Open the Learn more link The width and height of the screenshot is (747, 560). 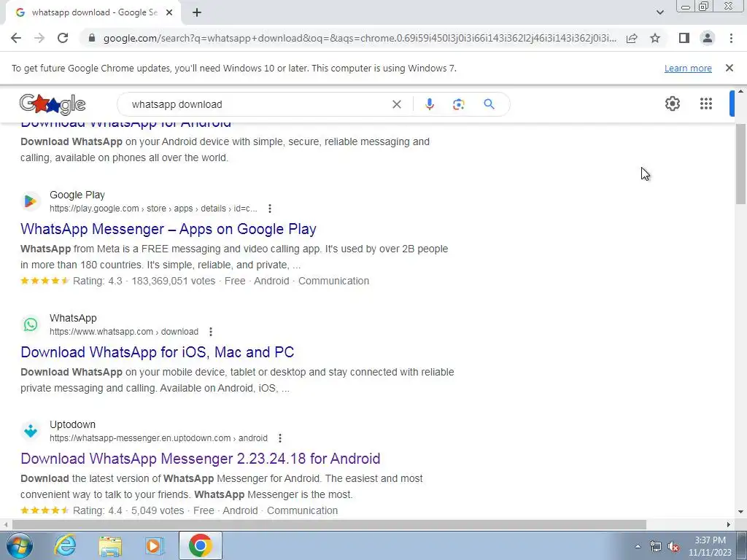click(688, 68)
